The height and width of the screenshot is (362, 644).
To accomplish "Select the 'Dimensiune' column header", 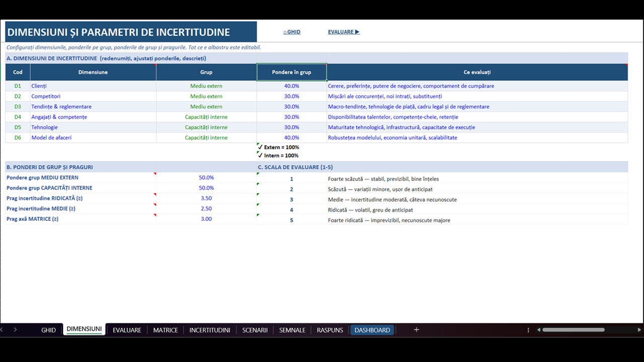I will pos(93,72).
